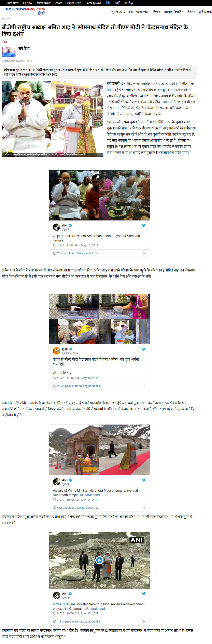
Task: Click the BJP lotus avatar icon
Action: pyautogui.click(x=57, y=351)
